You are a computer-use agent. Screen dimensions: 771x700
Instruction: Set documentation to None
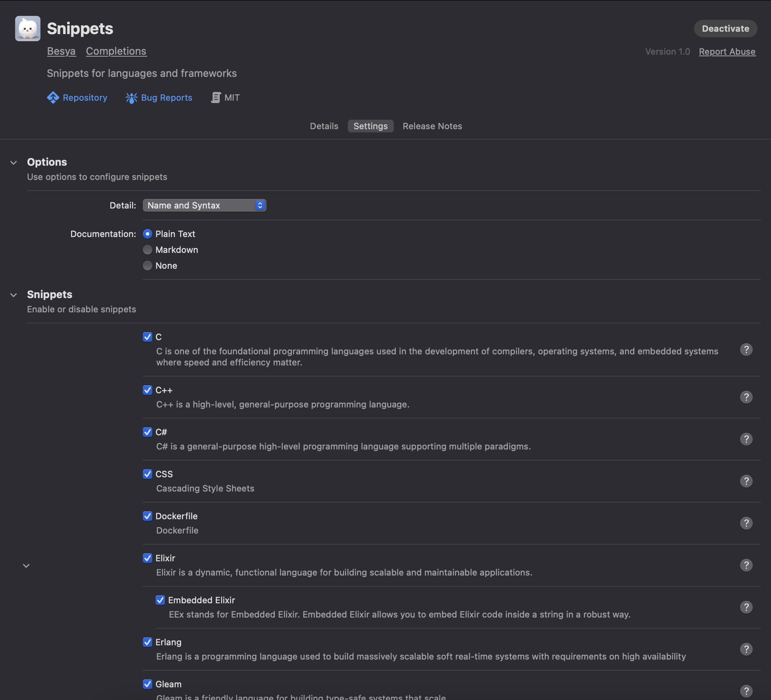(148, 266)
